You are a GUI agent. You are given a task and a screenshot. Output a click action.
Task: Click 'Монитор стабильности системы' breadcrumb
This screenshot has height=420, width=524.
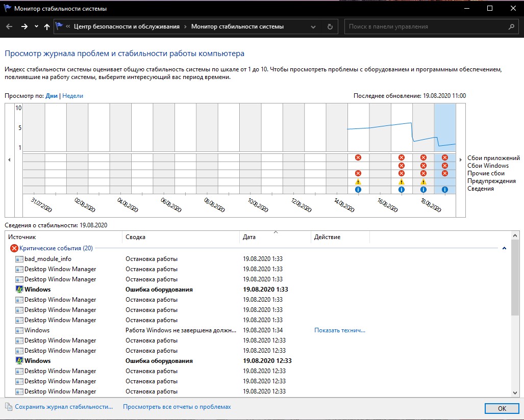pyautogui.click(x=237, y=27)
